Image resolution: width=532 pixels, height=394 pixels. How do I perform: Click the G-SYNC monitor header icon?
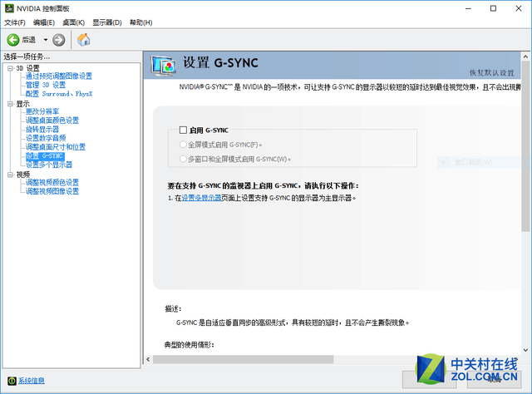pyautogui.click(x=164, y=66)
